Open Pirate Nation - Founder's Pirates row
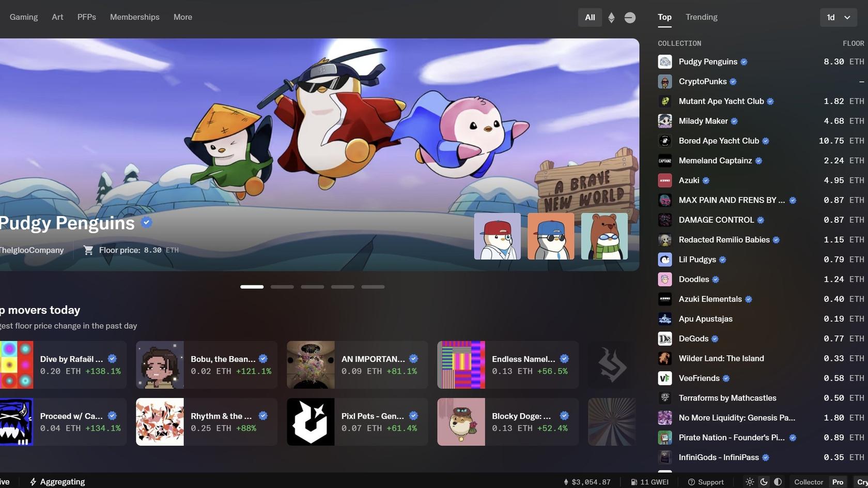The height and width of the screenshot is (488, 868). click(x=761, y=437)
